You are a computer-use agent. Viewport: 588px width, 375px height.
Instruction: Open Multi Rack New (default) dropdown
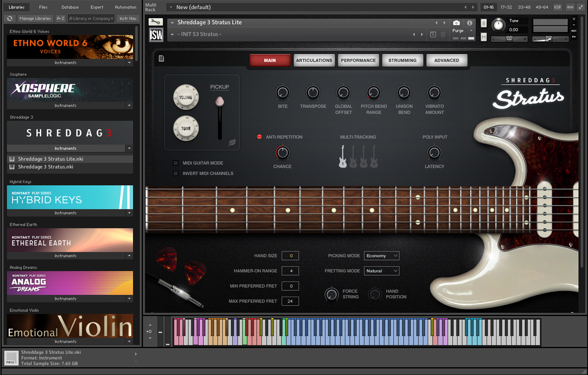pyautogui.click(x=171, y=7)
